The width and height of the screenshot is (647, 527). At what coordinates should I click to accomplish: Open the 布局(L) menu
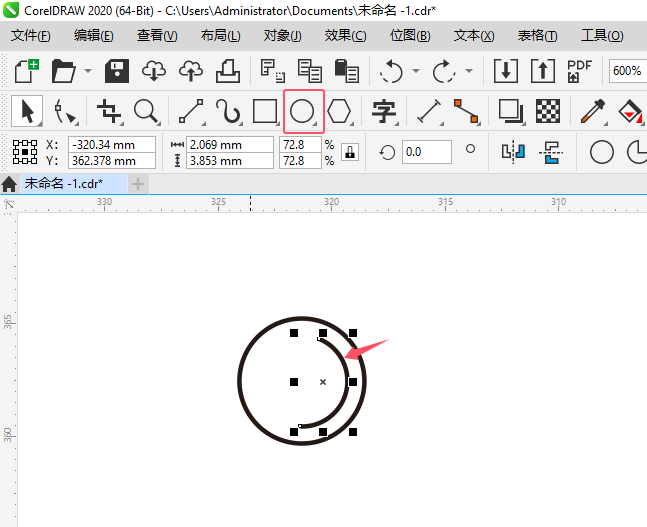point(220,35)
